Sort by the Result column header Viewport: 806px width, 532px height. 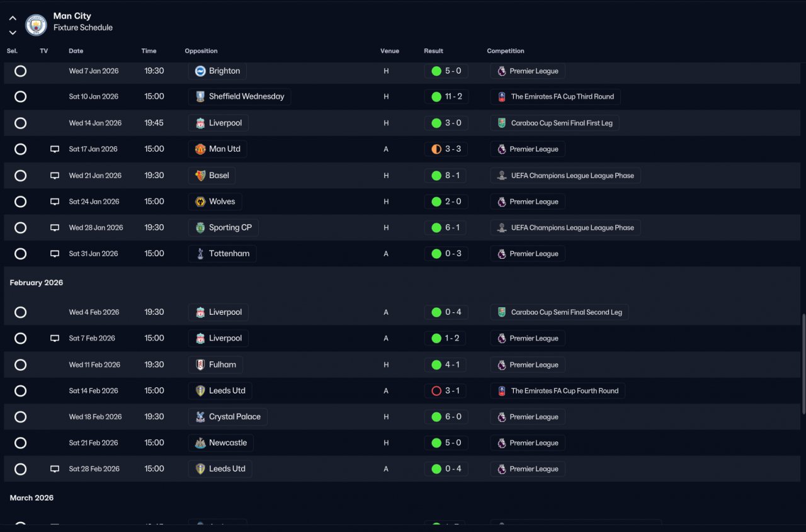click(x=434, y=51)
